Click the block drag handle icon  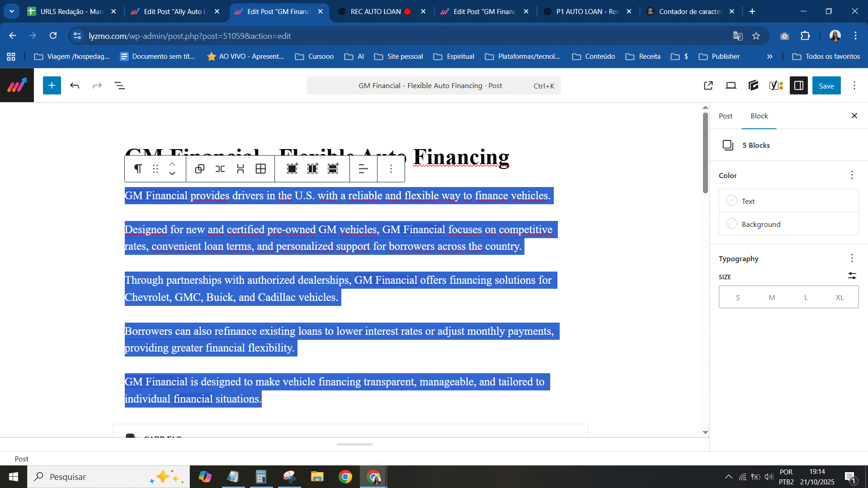[x=156, y=169]
